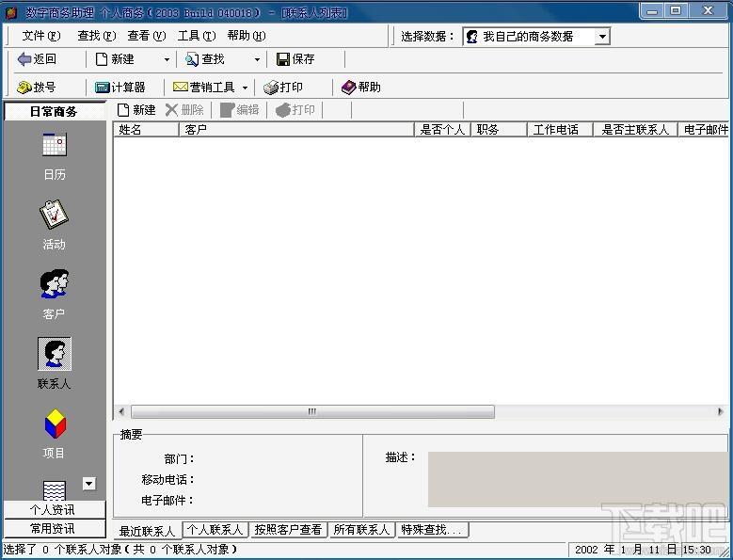This screenshot has height=560, width=733.
Task: Switch to the 个人联系人 tab
Action: point(215,530)
